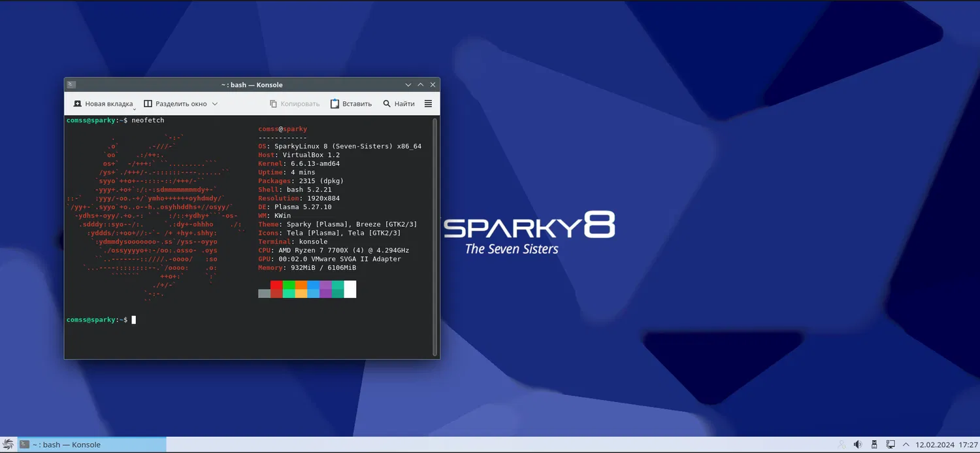Click the Memory: 932MiB / 6106MiB line
The image size is (980, 453).
point(307,267)
